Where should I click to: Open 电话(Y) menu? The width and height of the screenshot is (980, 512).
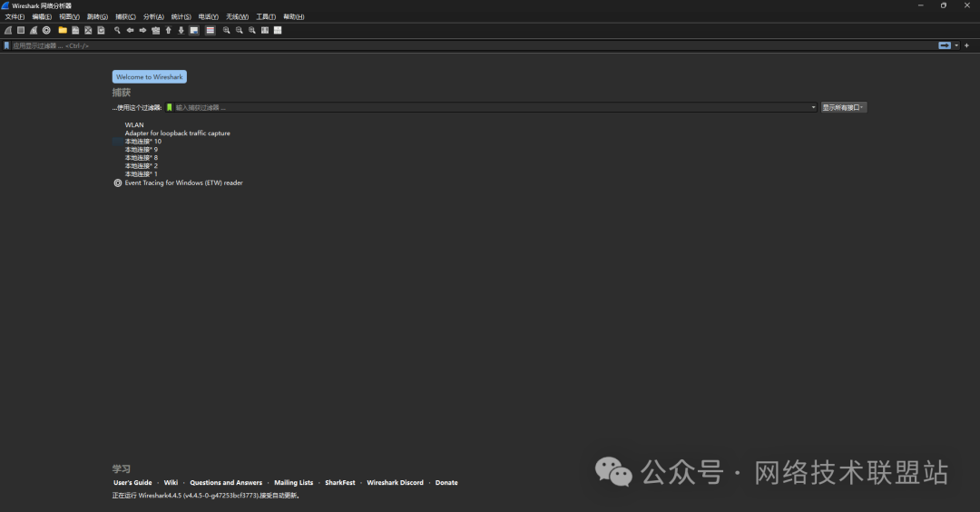pos(208,17)
